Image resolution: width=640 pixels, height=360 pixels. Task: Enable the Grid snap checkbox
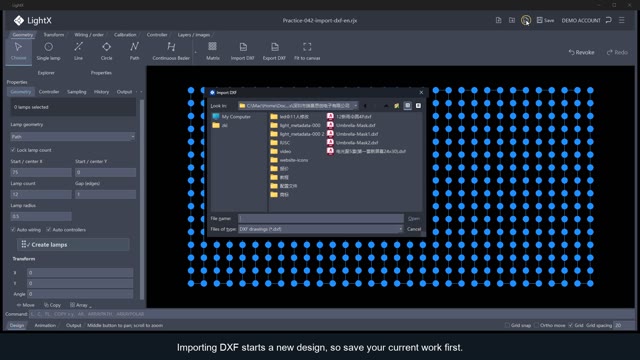click(x=507, y=325)
